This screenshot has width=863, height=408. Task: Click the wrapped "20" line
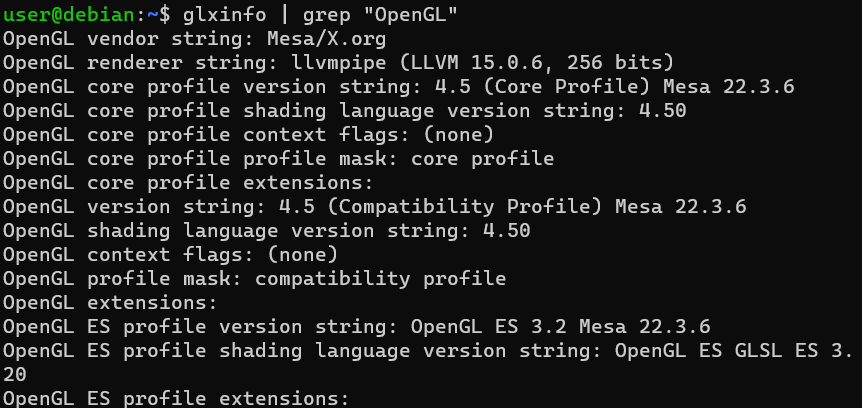point(15,375)
